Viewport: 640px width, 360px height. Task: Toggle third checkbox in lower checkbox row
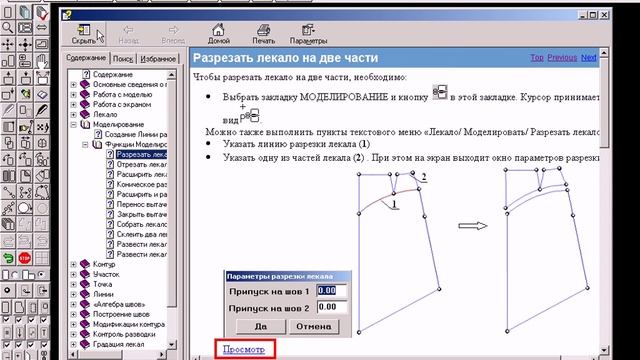[x=31, y=345]
